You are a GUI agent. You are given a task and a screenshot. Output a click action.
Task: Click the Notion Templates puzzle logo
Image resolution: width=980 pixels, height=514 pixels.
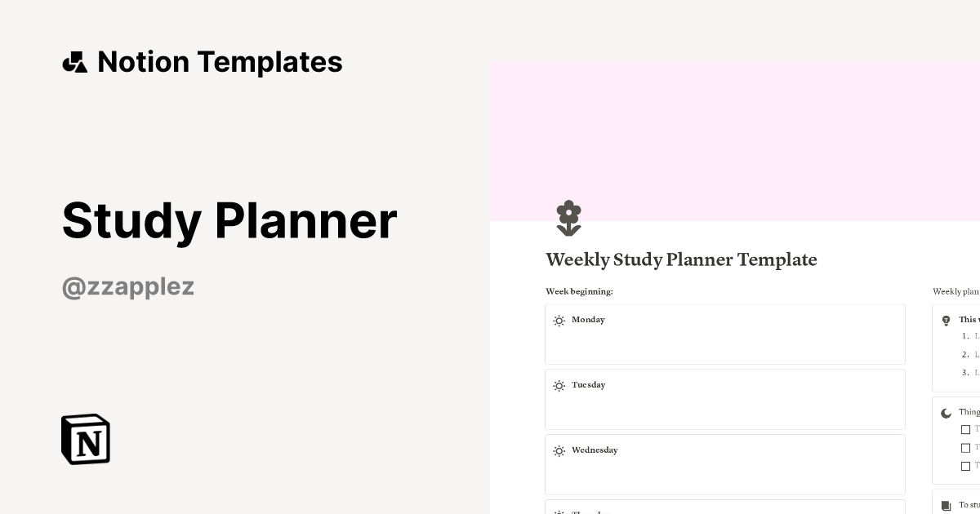pyautogui.click(x=74, y=61)
